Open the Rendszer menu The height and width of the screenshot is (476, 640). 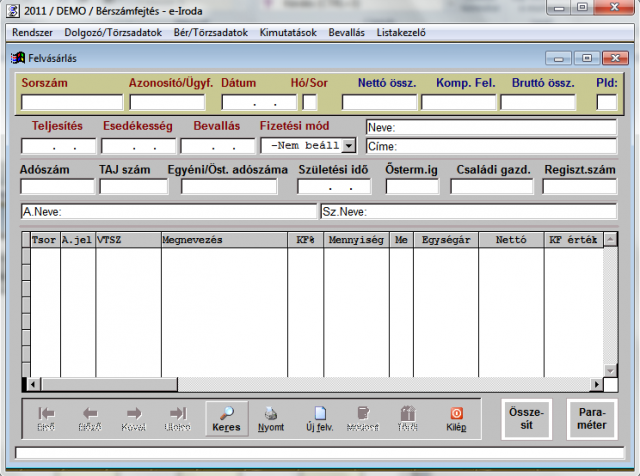click(x=32, y=32)
